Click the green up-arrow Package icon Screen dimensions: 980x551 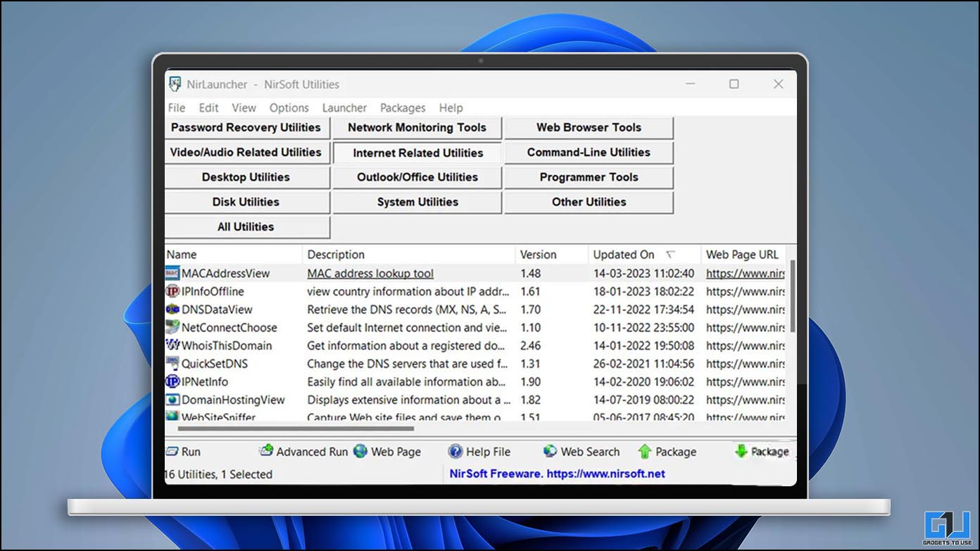pos(644,452)
